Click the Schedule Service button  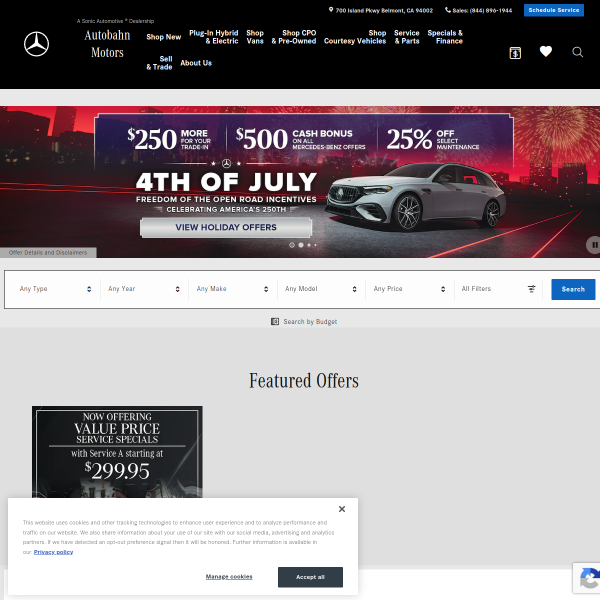(554, 10)
